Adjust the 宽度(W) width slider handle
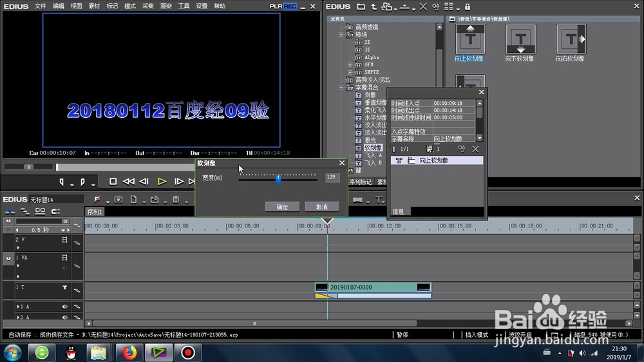 [278, 180]
